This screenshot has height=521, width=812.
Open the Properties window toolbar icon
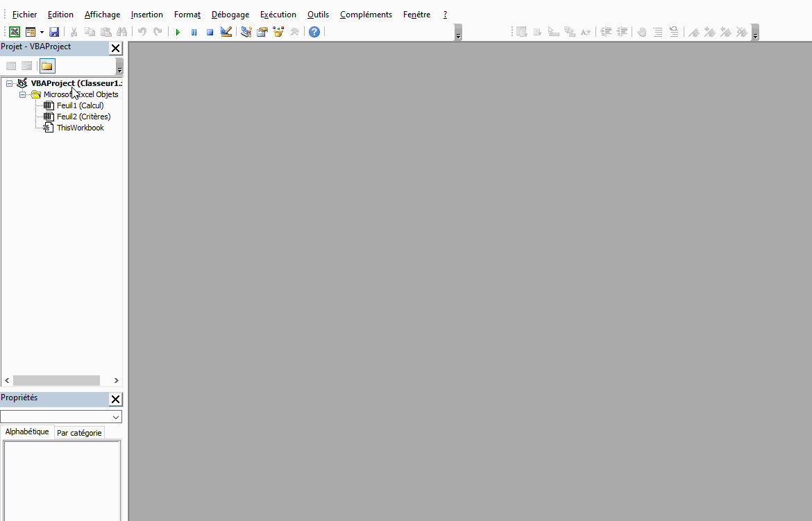pos(262,32)
